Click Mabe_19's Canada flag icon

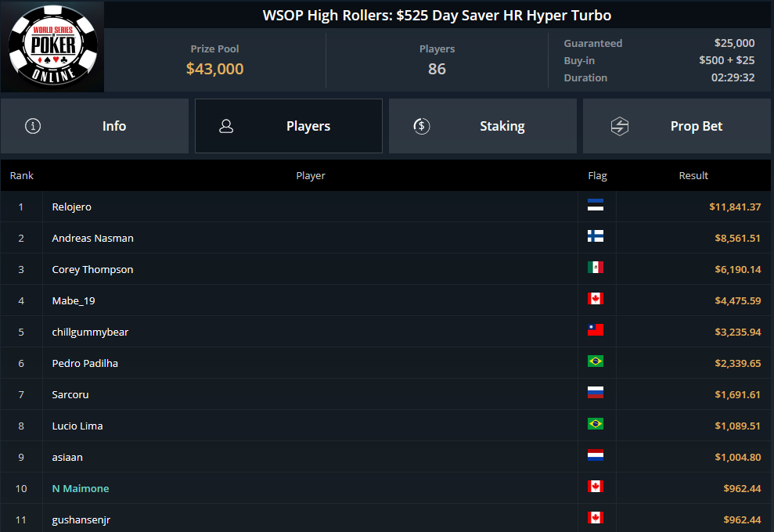[x=596, y=299]
